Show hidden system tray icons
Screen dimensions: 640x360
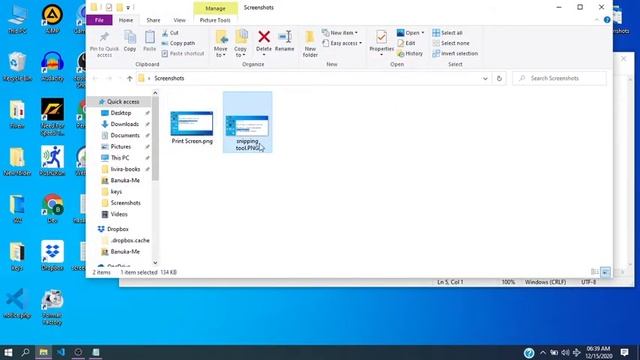coord(543,352)
